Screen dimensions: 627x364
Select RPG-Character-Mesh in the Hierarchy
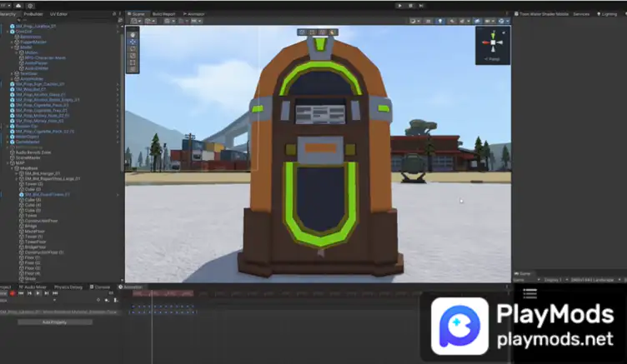coord(45,57)
